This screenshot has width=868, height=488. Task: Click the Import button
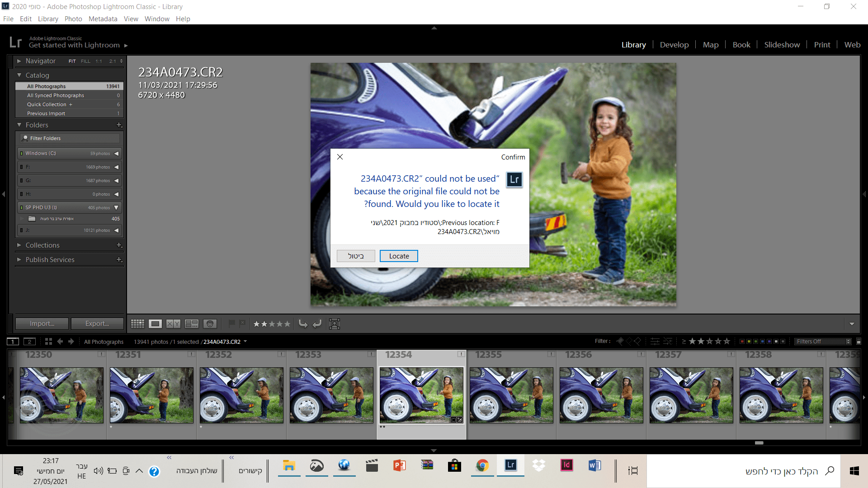click(42, 324)
